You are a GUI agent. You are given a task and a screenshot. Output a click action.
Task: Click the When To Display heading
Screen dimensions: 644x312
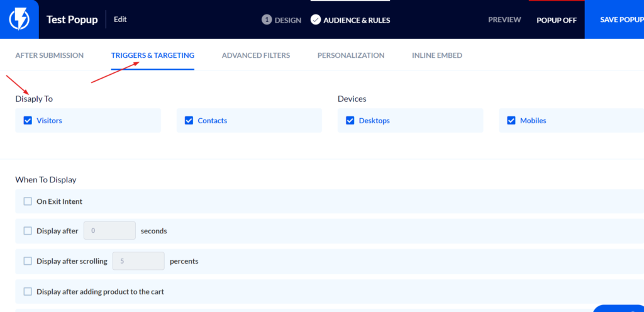[x=45, y=179]
